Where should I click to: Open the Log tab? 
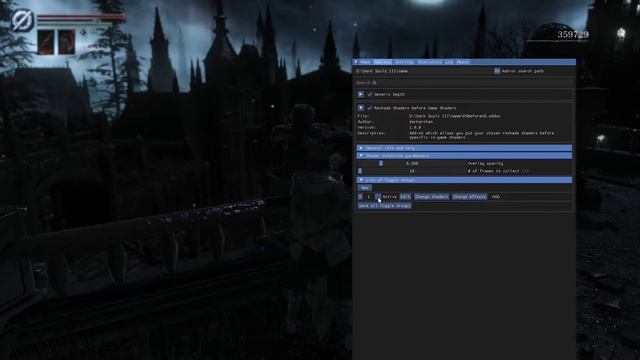pyautogui.click(x=449, y=62)
